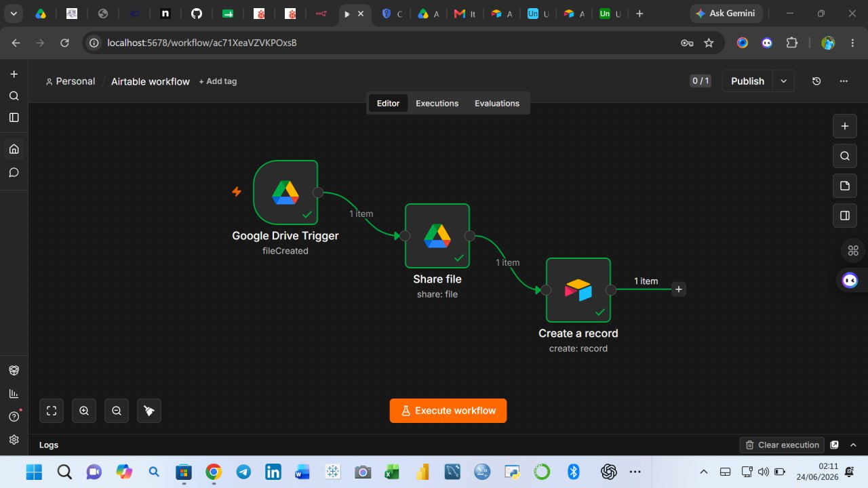The width and height of the screenshot is (868, 488).
Task: Open the help question mark icon
Action: [14, 416]
